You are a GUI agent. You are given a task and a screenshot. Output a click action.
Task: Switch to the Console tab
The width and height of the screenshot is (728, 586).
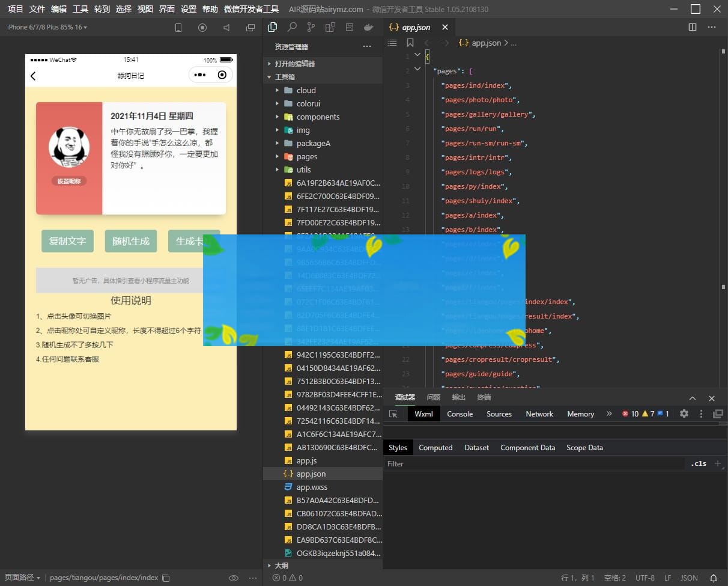[x=460, y=414]
